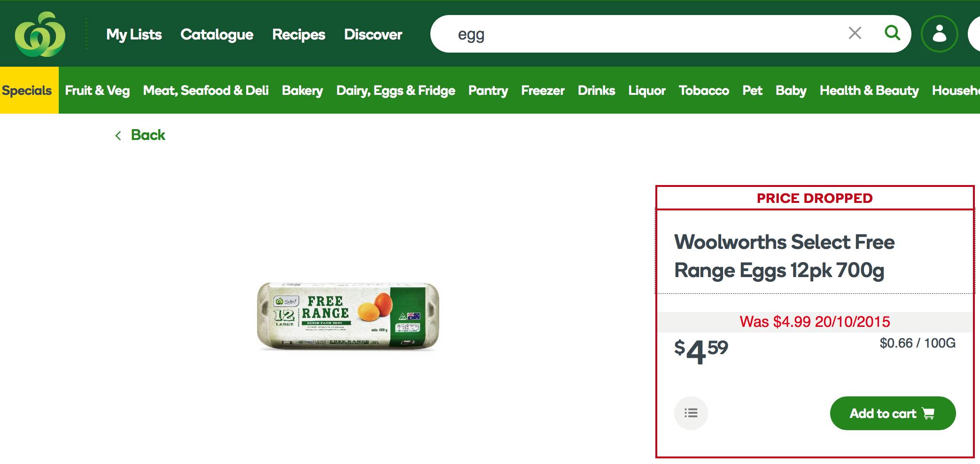Click the magnifying glass search icon

point(892,33)
